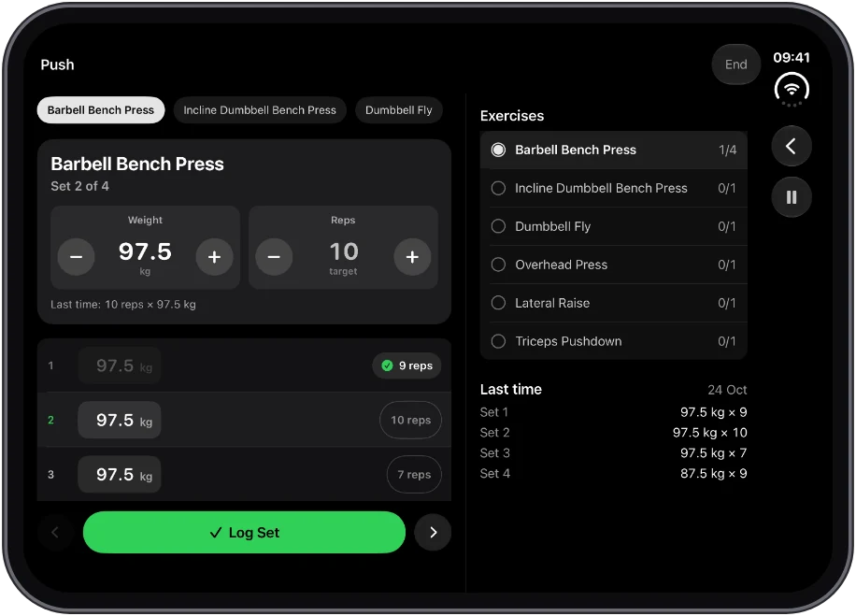Open the 10 reps pill on set 2
This screenshot has width=856, height=616.
tap(410, 420)
